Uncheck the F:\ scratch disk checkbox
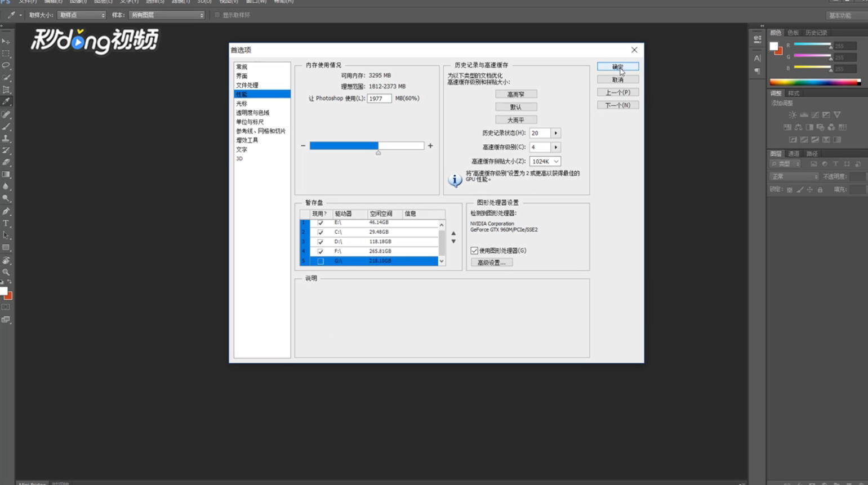This screenshot has height=485, width=868. pos(321,251)
